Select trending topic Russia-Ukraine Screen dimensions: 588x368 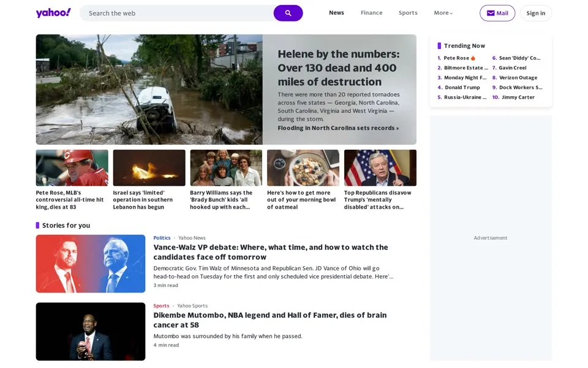click(466, 97)
